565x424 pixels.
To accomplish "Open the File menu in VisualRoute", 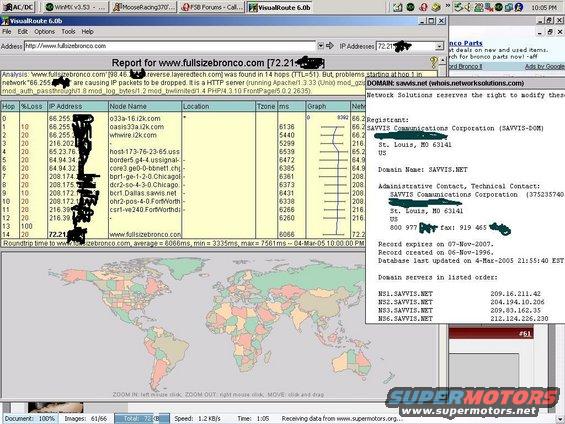I will pyautogui.click(x=6, y=32).
